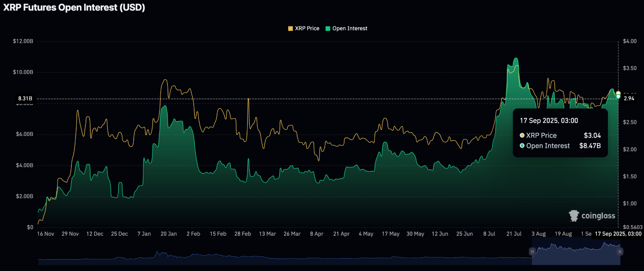
Task: Click the '17 May' x-axis date label
Action: tap(391, 234)
